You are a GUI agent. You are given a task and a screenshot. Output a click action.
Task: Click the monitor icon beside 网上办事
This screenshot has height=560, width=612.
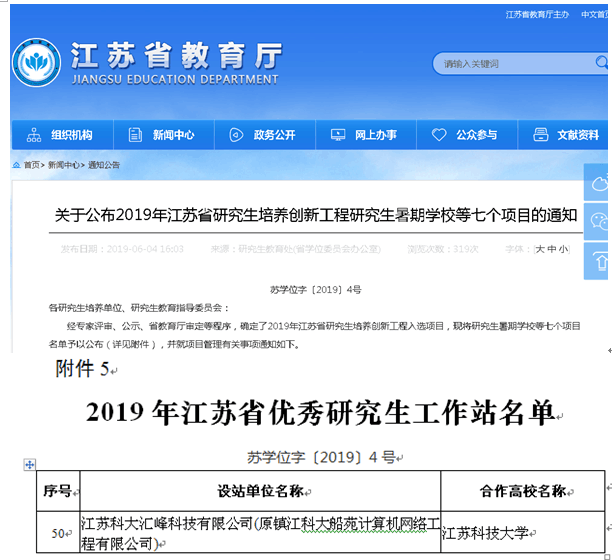[338, 135]
